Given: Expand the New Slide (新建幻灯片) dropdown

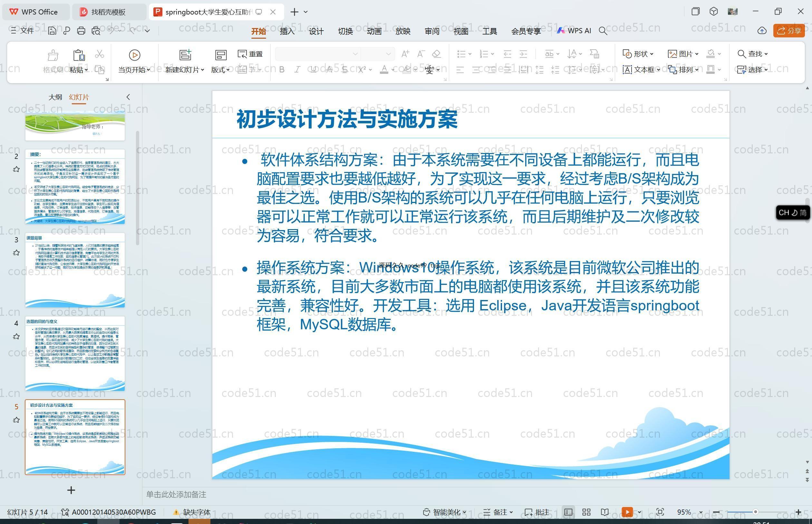Looking at the screenshot, I should pyautogui.click(x=202, y=70).
